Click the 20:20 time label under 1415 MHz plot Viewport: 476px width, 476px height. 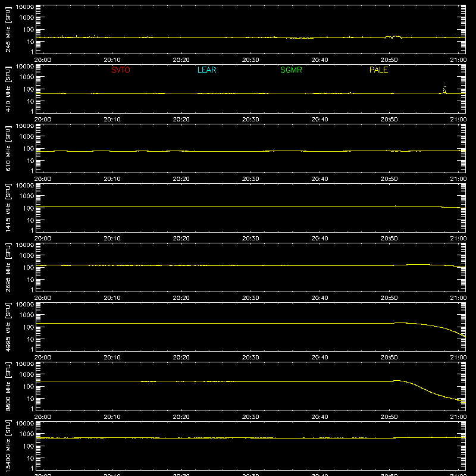pos(181,239)
